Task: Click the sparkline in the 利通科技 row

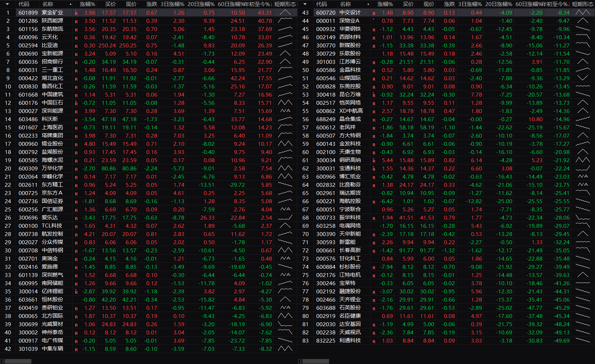Action: tap(583, 340)
